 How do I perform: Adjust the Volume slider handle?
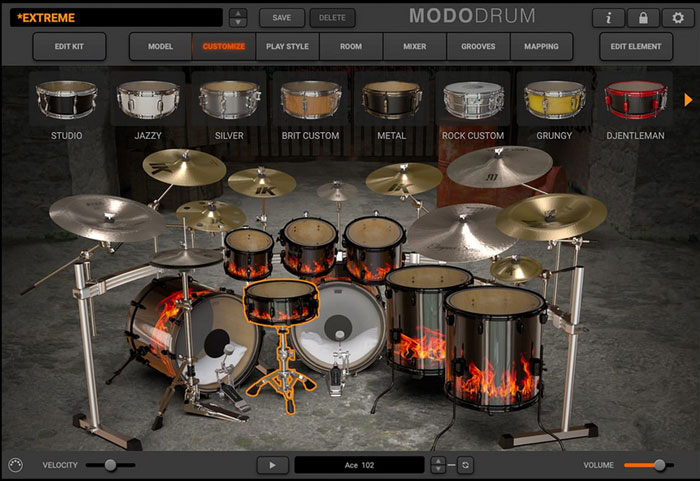[x=658, y=465]
